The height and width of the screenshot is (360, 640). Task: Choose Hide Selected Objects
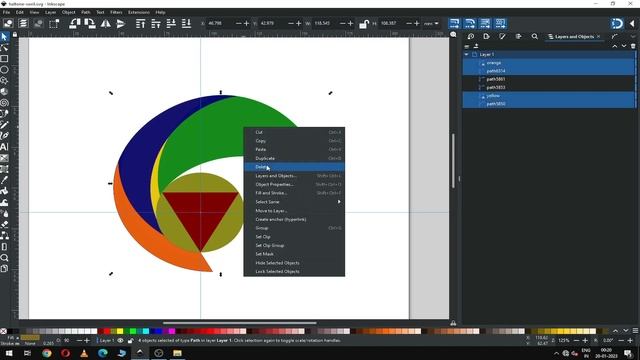[294, 263]
